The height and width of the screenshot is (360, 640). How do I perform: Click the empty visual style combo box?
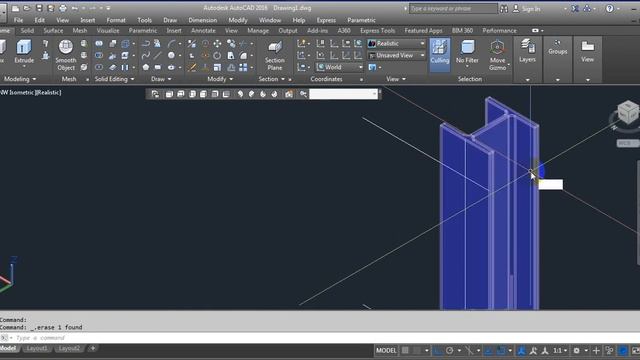coord(343,94)
